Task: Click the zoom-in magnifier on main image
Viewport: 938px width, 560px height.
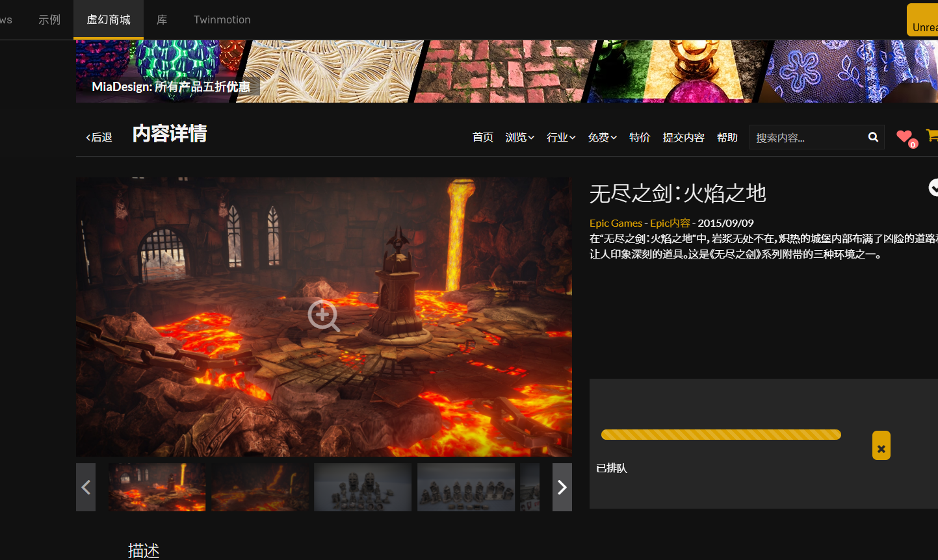Action: [x=323, y=316]
